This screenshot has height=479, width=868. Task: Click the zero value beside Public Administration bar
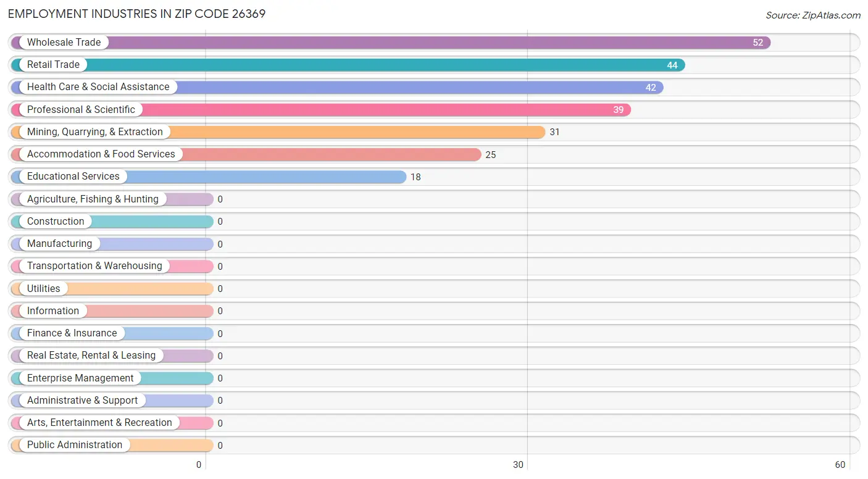point(220,446)
